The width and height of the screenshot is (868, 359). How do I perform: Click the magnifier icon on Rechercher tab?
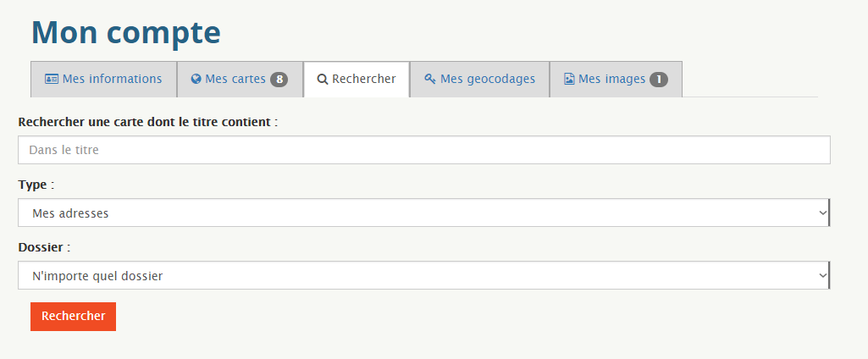tap(322, 79)
